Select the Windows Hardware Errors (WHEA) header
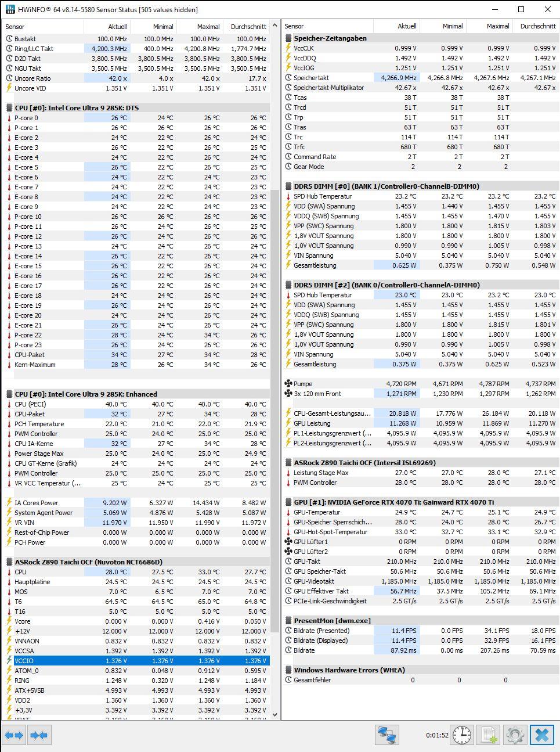The height and width of the screenshot is (752, 560). (420, 670)
